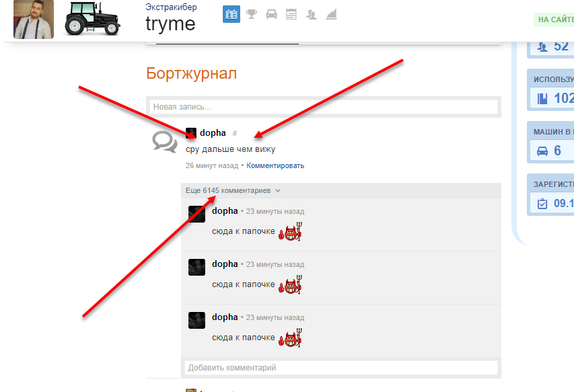
Task: Click the arrow next to hidden comments count
Action: tap(278, 191)
